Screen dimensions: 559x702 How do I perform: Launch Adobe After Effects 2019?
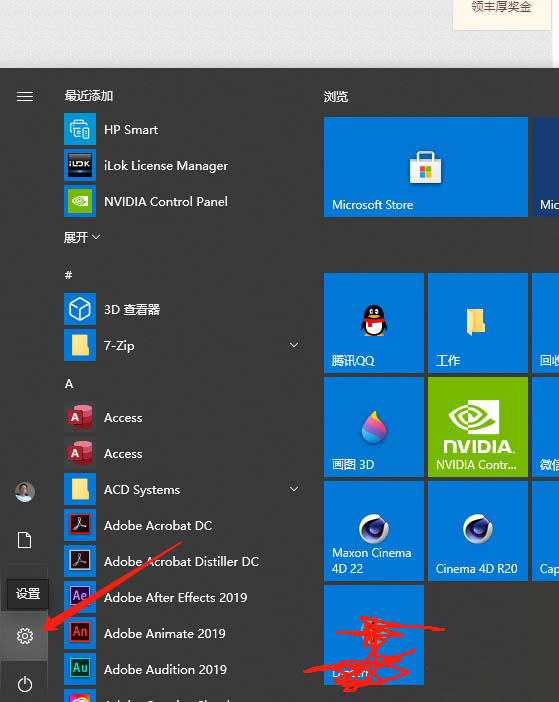coord(175,598)
